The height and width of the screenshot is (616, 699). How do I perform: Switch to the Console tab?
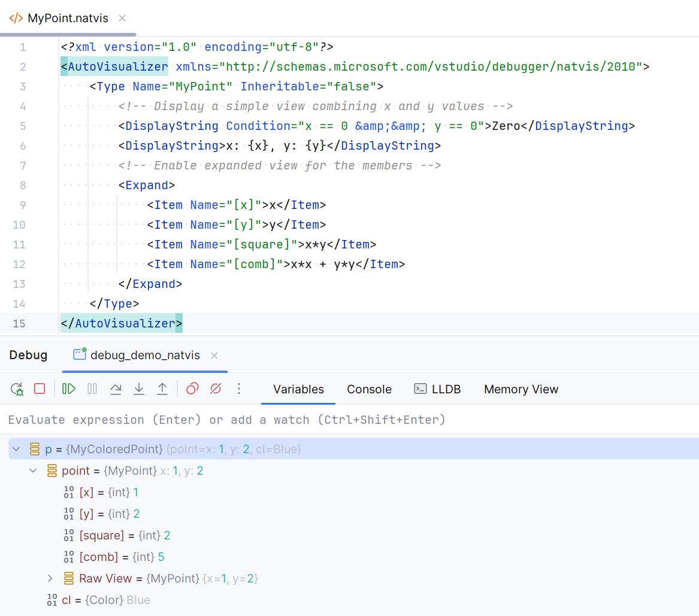point(368,389)
